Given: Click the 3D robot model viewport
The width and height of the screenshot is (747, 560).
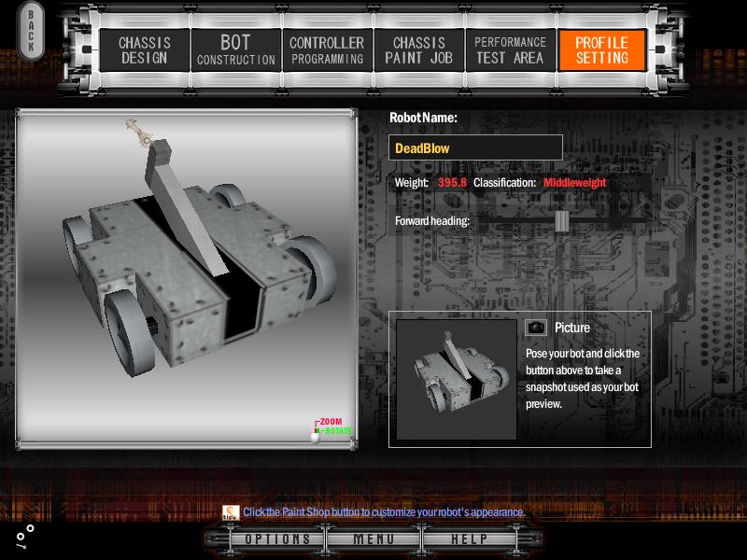Looking at the screenshot, I should tap(187, 279).
